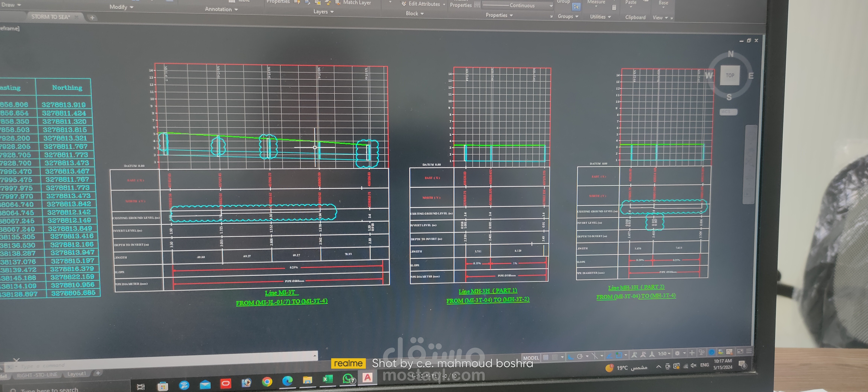This screenshot has width=868, height=392.
Task: Click quick calculator icon in Utilities
Action: click(x=614, y=7)
